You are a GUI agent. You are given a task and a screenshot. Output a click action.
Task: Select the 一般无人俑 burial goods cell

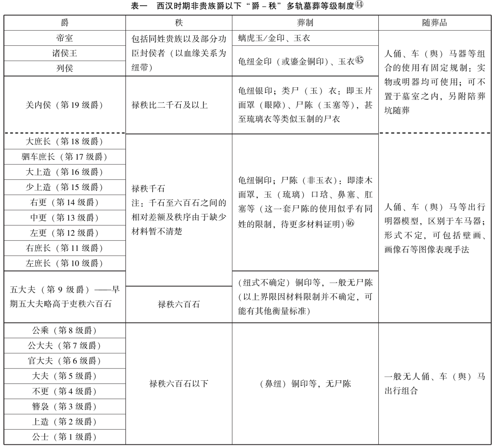click(x=435, y=383)
